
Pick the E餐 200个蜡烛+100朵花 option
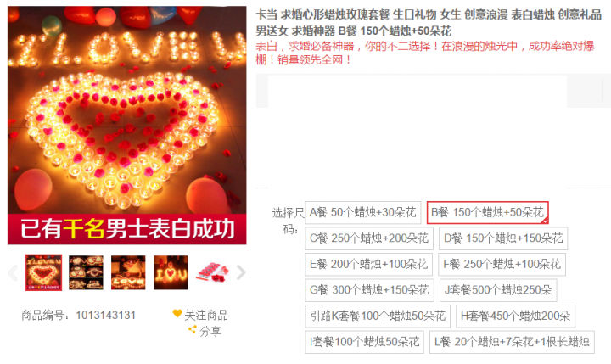coord(368,264)
